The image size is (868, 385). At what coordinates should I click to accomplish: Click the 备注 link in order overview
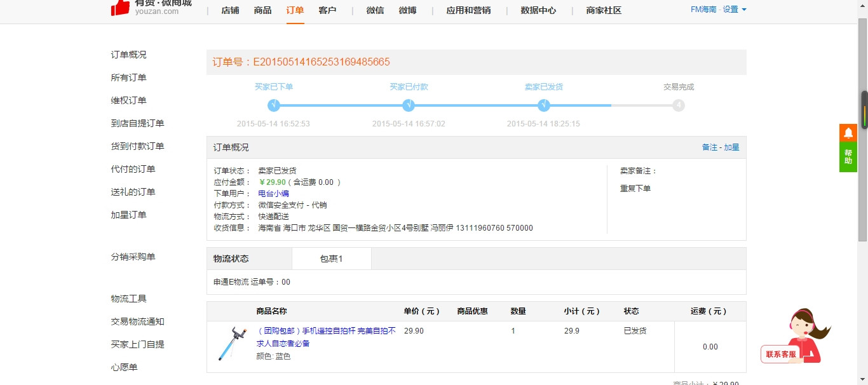tap(709, 147)
